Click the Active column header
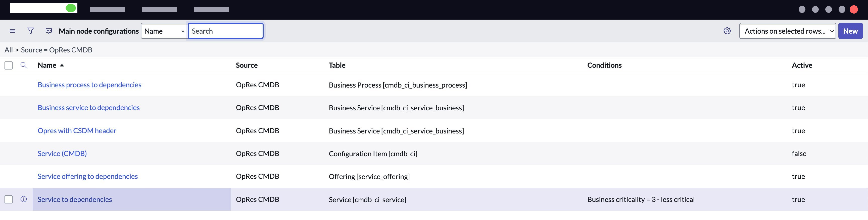Image resolution: width=868 pixels, height=220 pixels. pos(802,65)
